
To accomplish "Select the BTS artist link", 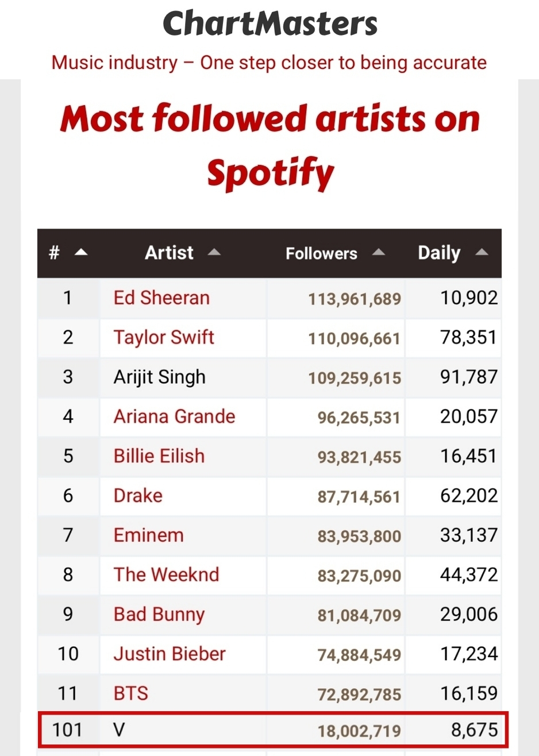I will click(x=131, y=693).
